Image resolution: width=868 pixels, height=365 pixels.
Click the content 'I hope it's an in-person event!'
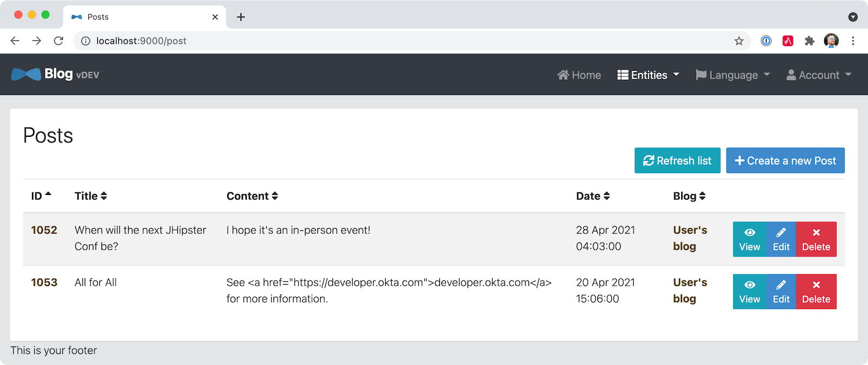[x=298, y=230]
